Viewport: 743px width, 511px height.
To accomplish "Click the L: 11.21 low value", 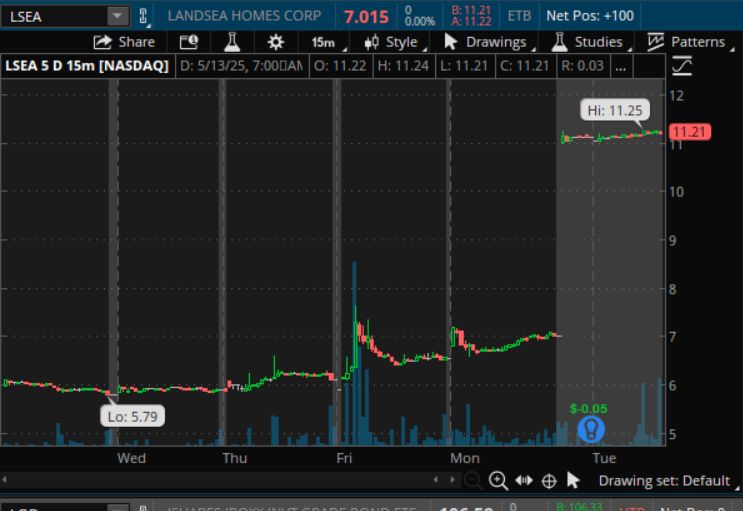I will 464,66.
